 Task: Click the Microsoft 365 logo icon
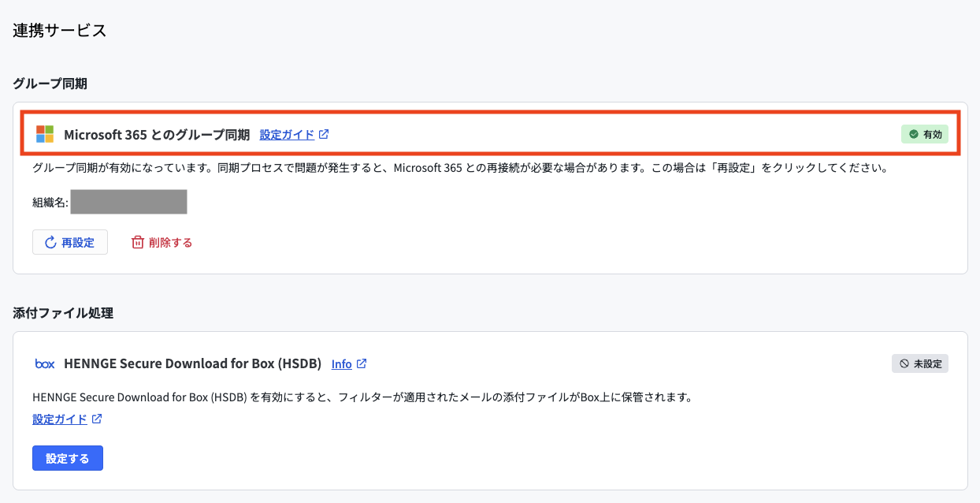point(45,134)
